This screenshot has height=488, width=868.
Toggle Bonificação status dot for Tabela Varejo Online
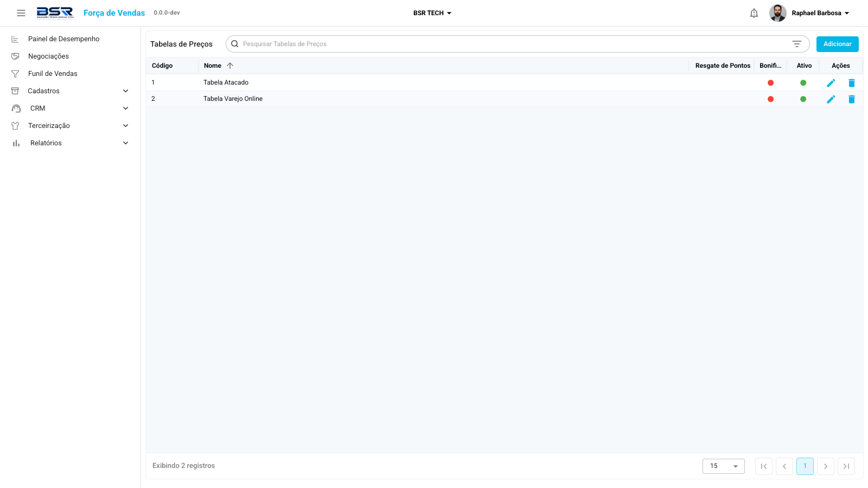click(770, 99)
